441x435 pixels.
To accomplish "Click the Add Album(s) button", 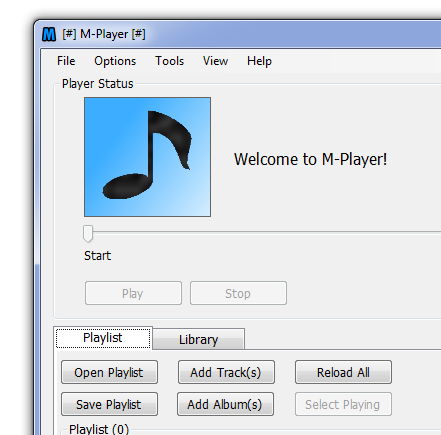I will (225, 404).
